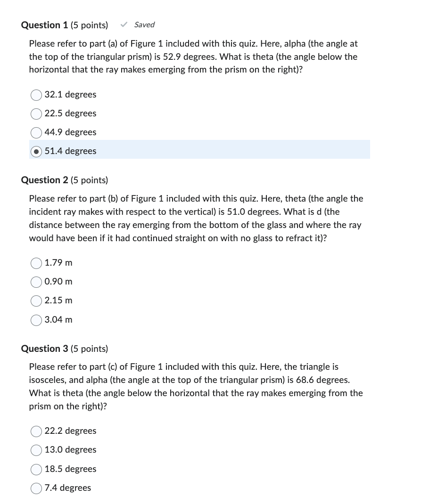Select 22.2 degrees for Question 3
This screenshot has width=446, height=504.
click(36, 431)
